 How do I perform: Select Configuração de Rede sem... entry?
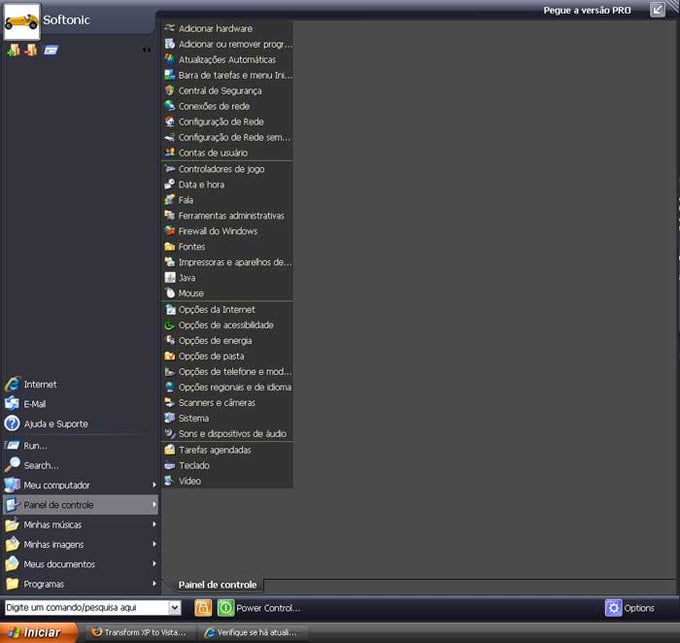(x=228, y=137)
